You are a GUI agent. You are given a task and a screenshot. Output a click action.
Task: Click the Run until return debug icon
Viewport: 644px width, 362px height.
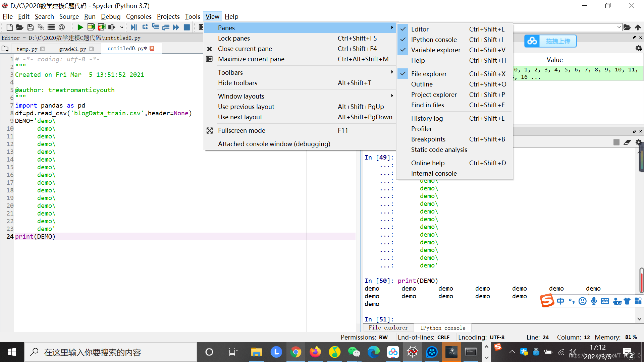click(x=166, y=27)
